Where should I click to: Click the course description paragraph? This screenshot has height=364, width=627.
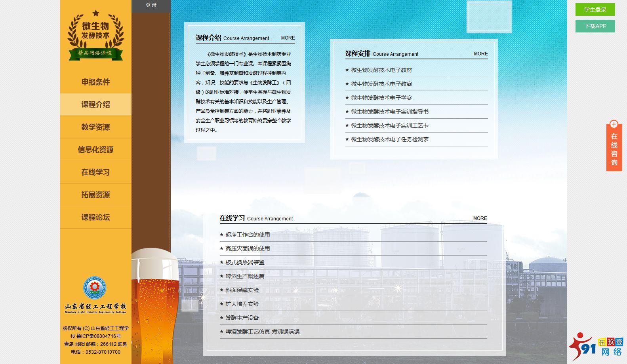pyautogui.click(x=244, y=92)
